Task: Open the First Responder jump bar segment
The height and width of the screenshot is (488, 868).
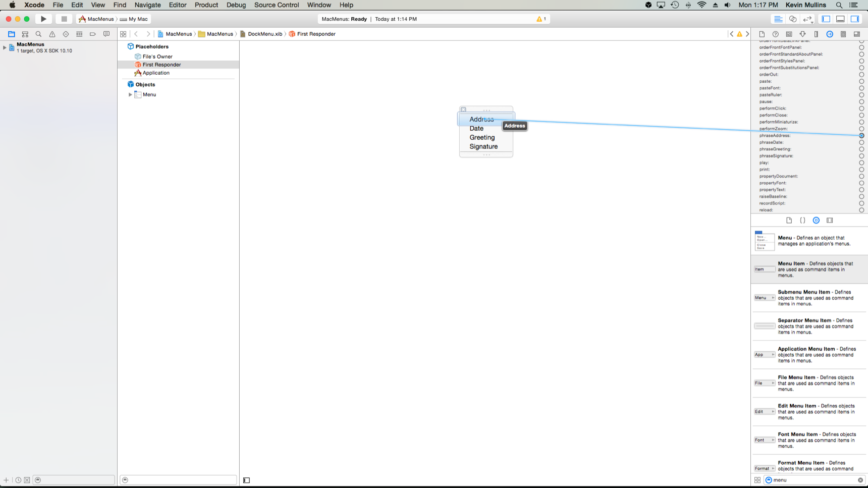Action: click(312, 34)
